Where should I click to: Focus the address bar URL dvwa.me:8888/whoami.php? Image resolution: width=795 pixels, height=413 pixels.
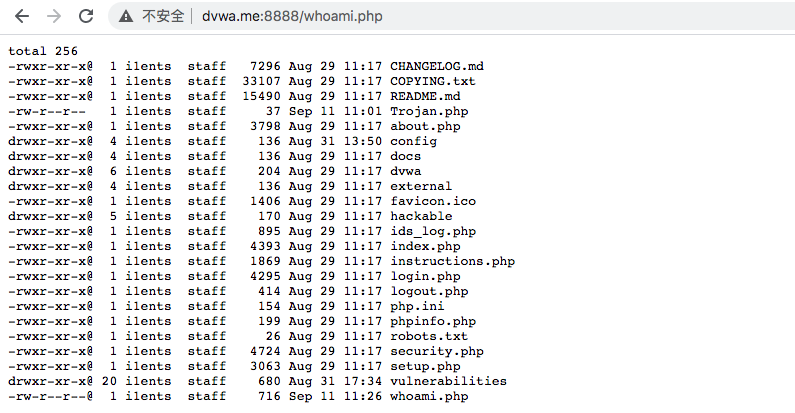(292, 16)
